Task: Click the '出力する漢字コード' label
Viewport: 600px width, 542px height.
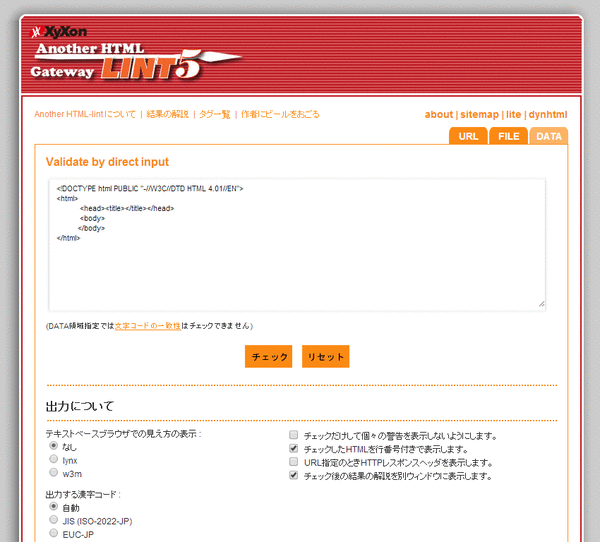Action: (x=83, y=495)
